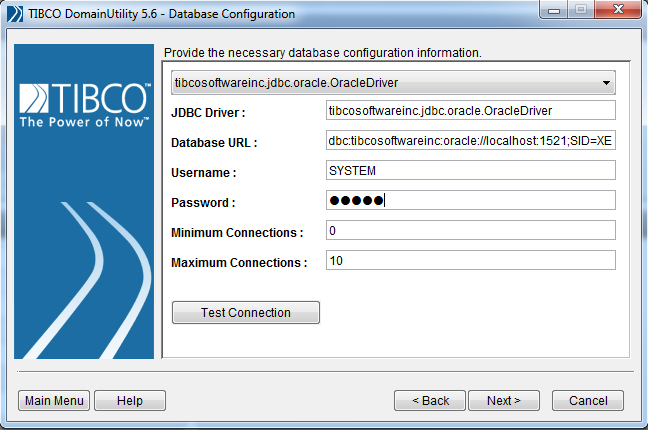Cancel the database configuration wizard

[588, 401]
